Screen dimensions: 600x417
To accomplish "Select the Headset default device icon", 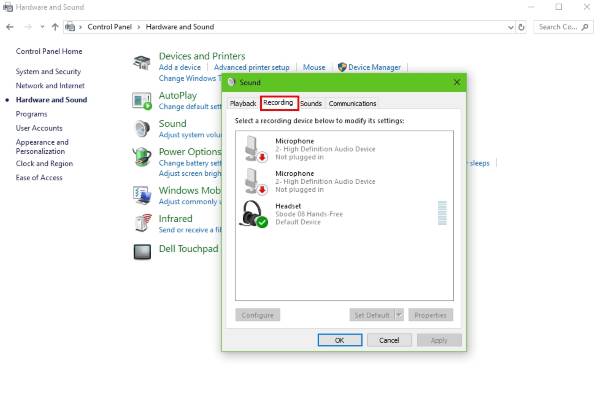I will tap(254, 213).
